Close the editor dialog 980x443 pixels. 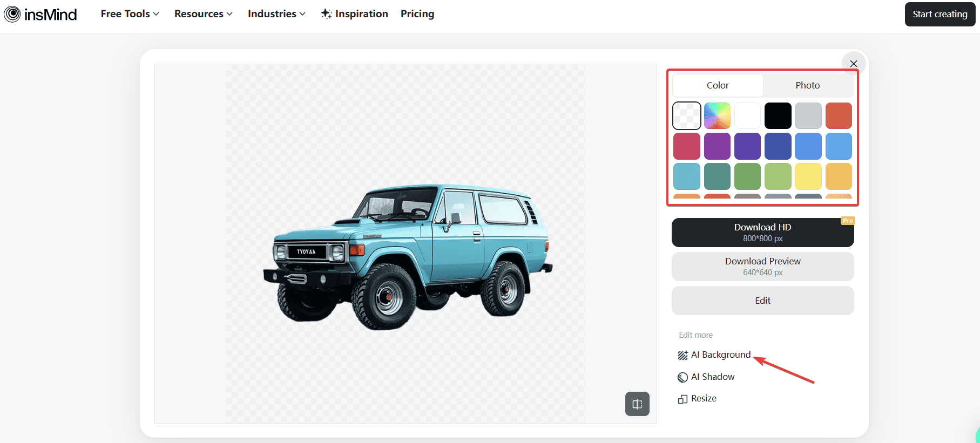(x=854, y=64)
